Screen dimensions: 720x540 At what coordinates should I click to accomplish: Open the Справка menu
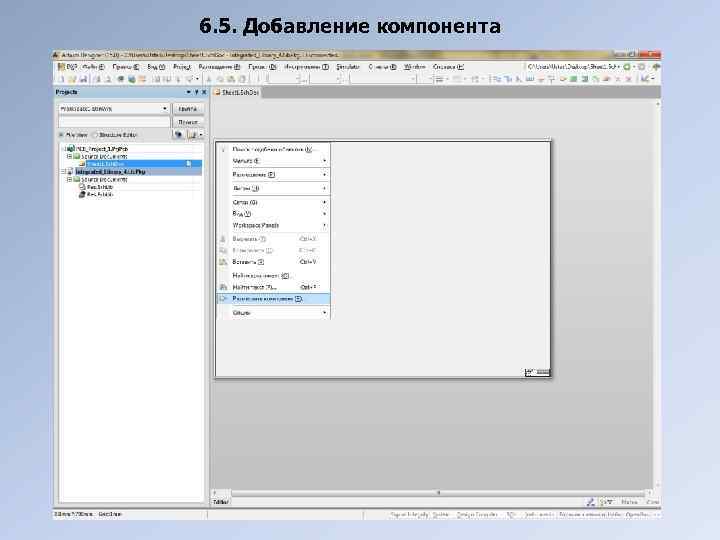448,67
